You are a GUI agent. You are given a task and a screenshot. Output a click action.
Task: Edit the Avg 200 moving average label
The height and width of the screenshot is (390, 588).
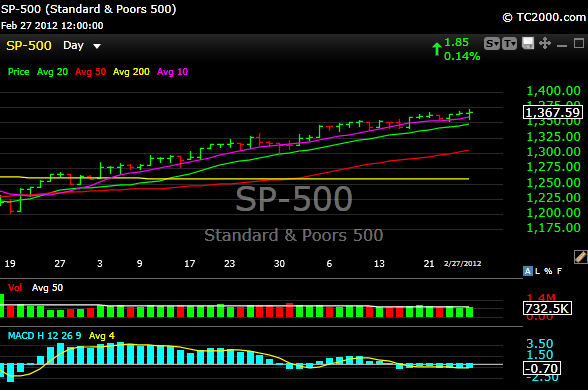pyautogui.click(x=131, y=72)
